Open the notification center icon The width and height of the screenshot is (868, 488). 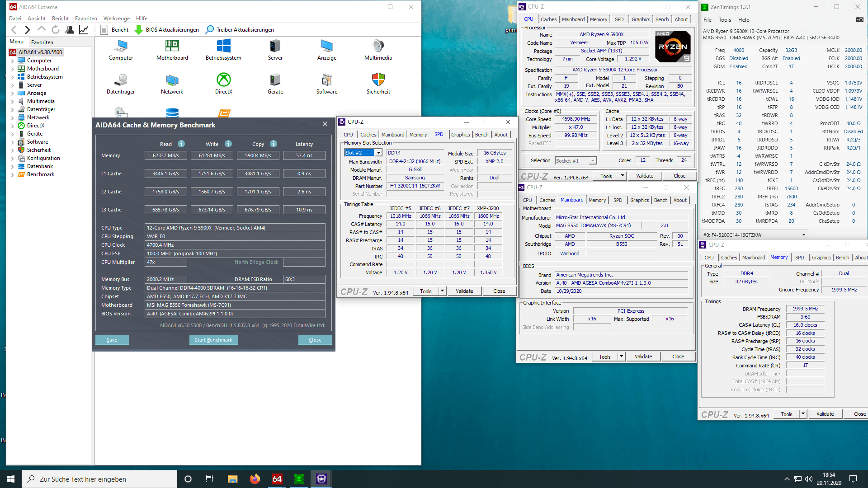(853, 479)
